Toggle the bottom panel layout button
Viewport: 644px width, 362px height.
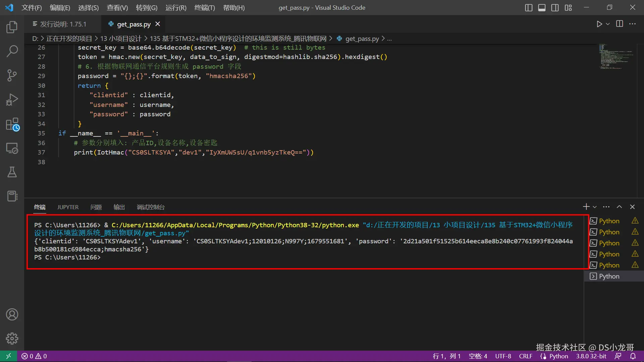pyautogui.click(x=542, y=7)
